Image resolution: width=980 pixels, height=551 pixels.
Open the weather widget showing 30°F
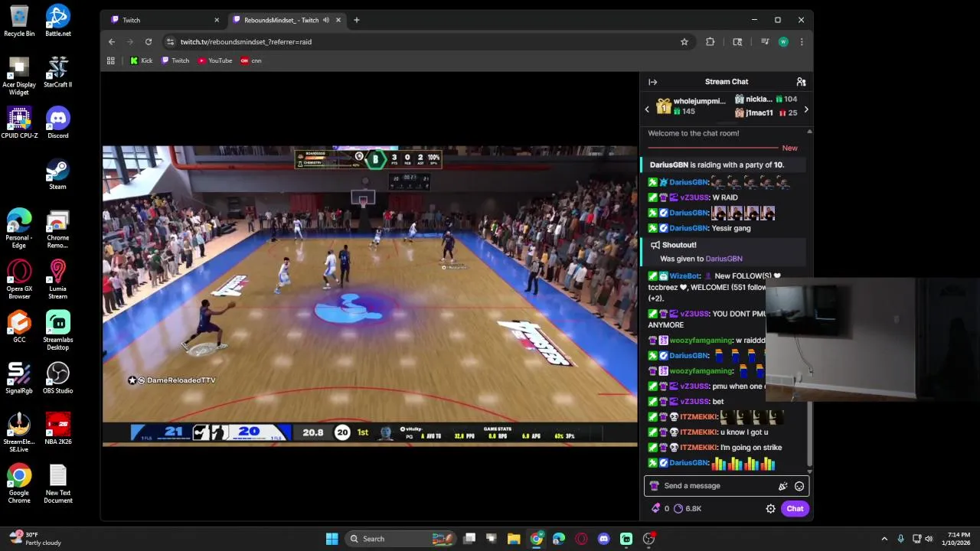34,539
